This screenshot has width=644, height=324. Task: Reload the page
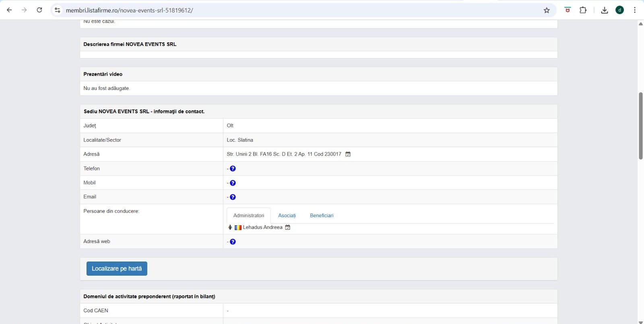[x=39, y=10]
